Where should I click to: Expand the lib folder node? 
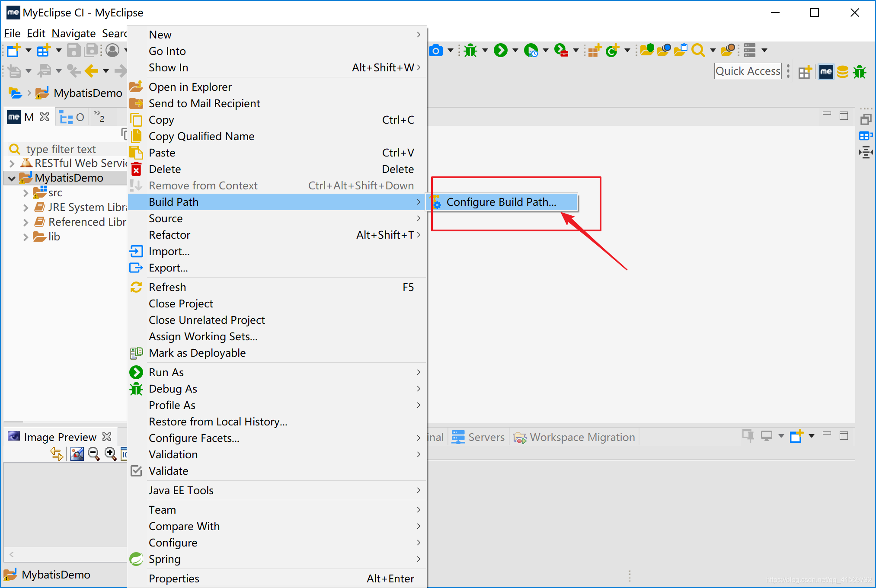tap(26, 237)
